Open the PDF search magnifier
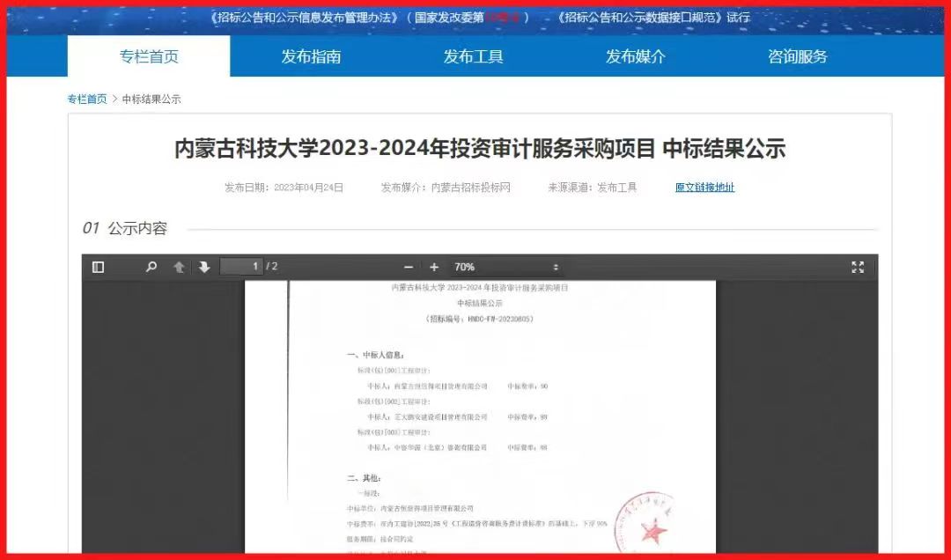951x560 pixels. [151, 267]
